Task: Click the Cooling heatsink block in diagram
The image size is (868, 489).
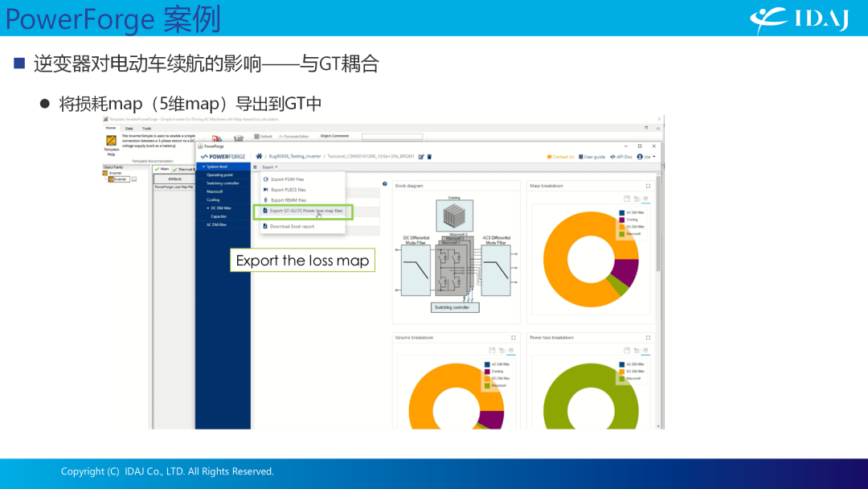Action: 454,216
